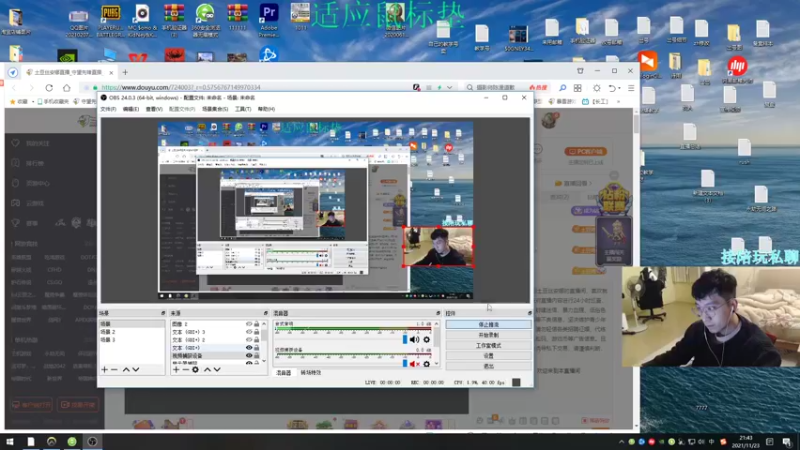Open the Adobe Premiere desktop shortcut
800x450 pixels.
(269, 20)
